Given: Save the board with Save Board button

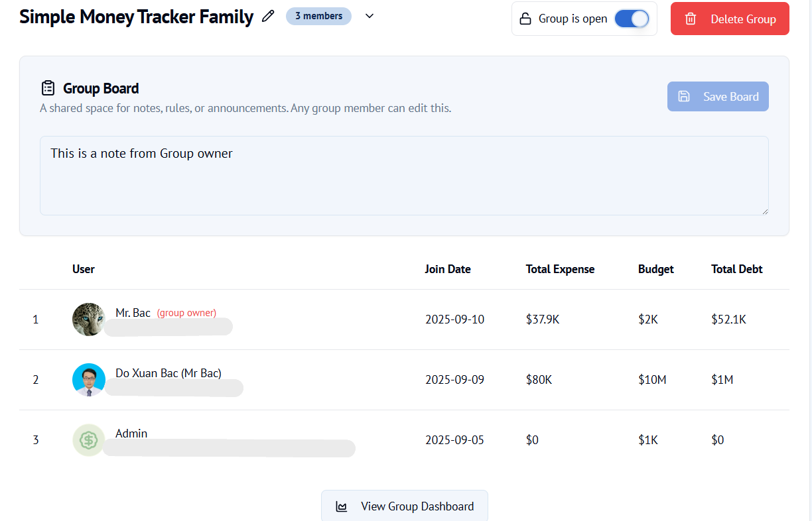Looking at the screenshot, I should click(x=718, y=97).
